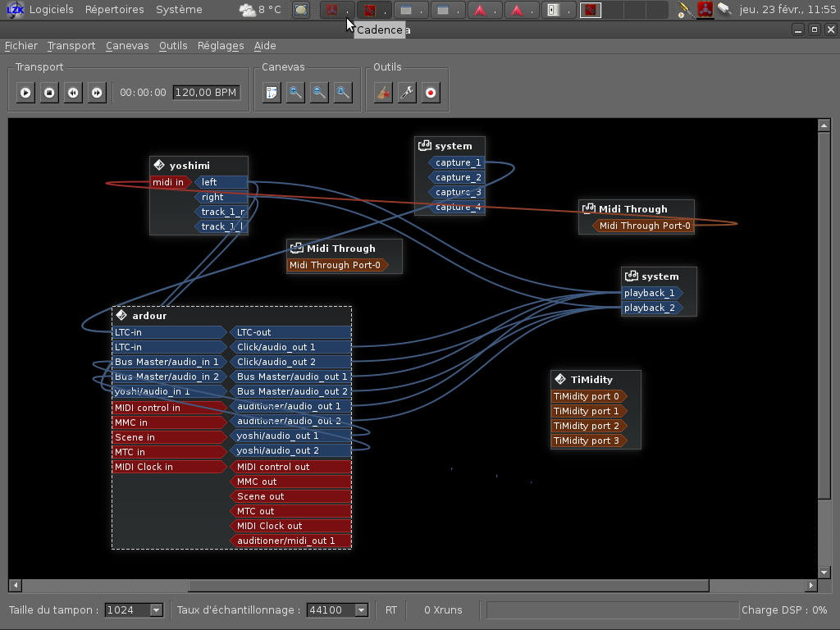Screen dimensions: 840x630
Task: Select the ardour node title on canvas
Action: pyautogui.click(x=149, y=316)
